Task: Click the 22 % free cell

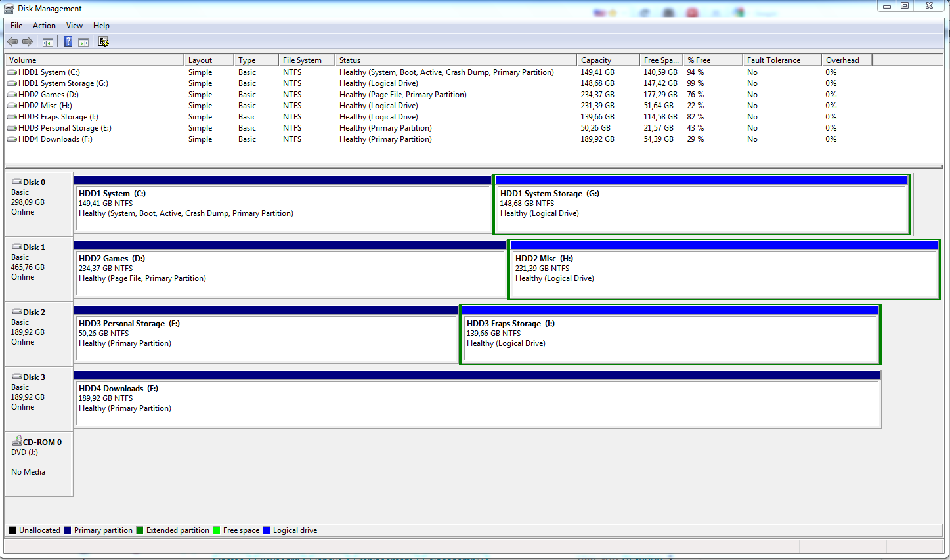Action: (x=695, y=106)
